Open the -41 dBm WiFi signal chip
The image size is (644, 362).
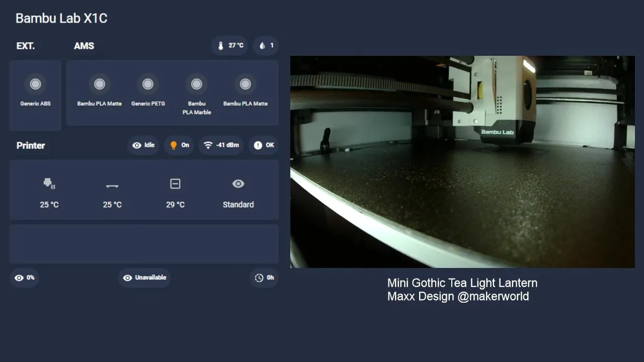[221, 145]
